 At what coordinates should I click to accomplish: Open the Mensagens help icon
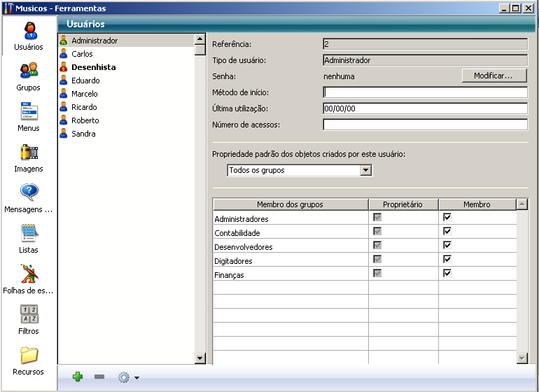(29, 192)
